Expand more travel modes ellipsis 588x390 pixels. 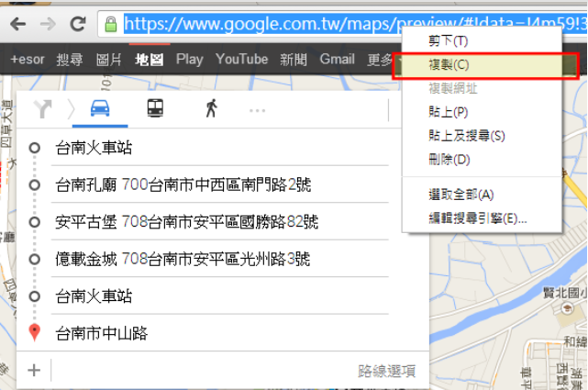coord(258,110)
